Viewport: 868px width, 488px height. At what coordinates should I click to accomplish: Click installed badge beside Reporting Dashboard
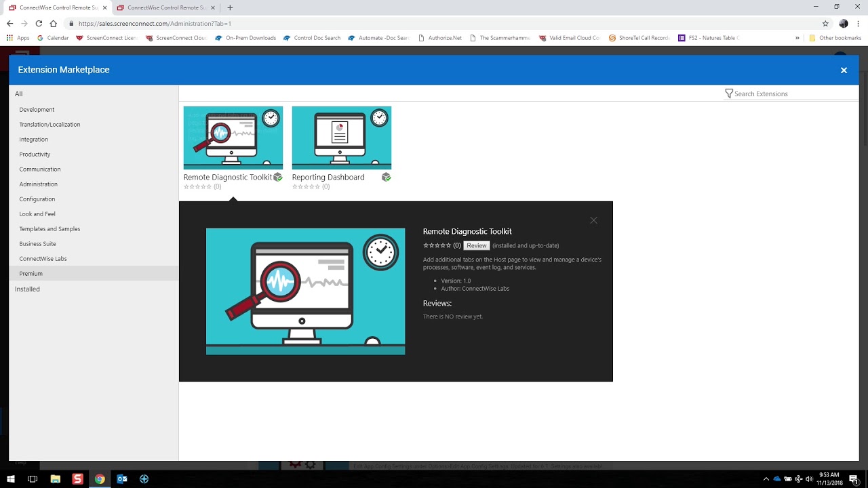[x=386, y=177]
